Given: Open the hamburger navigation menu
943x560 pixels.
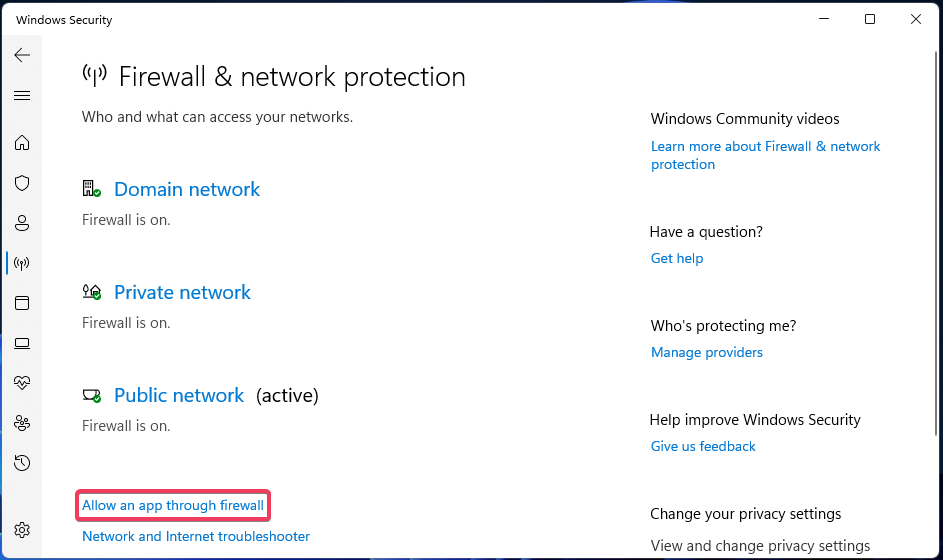Looking at the screenshot, I should 22,96.
